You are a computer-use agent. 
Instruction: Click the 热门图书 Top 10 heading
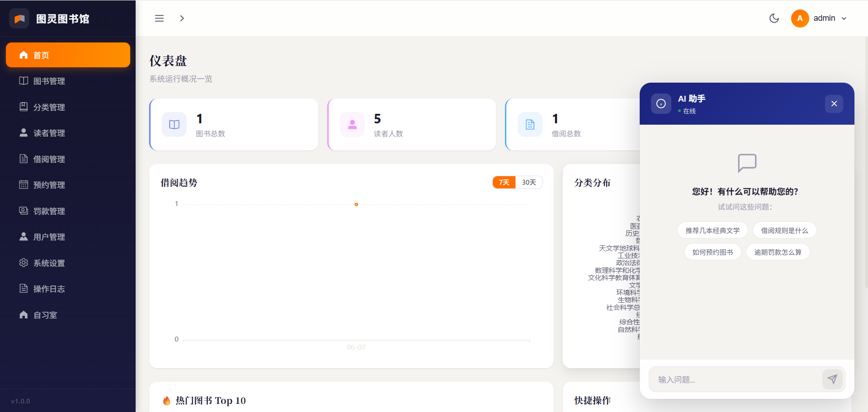coord(211,401)
